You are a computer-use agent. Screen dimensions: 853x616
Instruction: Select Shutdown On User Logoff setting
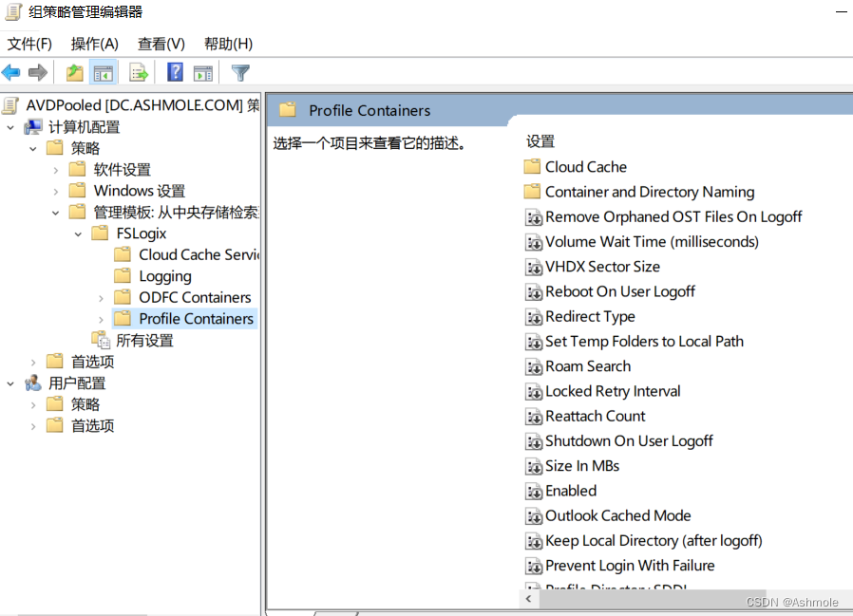(x=629, y=441)
